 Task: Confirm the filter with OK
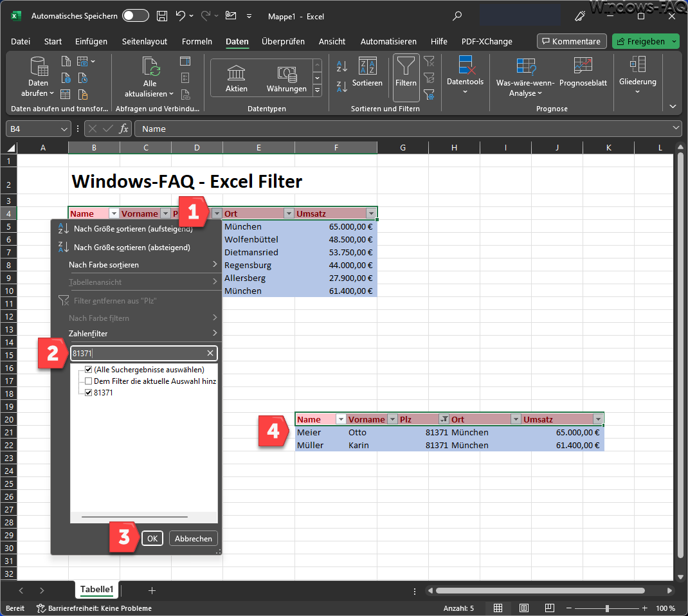pyautogui.click(x=152, y=538)
